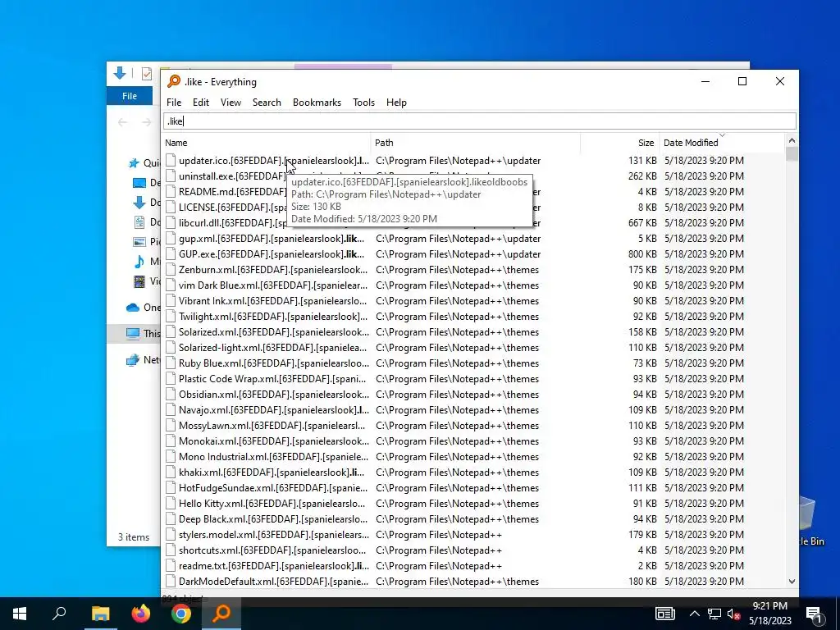Click the blue down arrow icon in Explorer title bar
840x630 pixels.
coord(120,73)
